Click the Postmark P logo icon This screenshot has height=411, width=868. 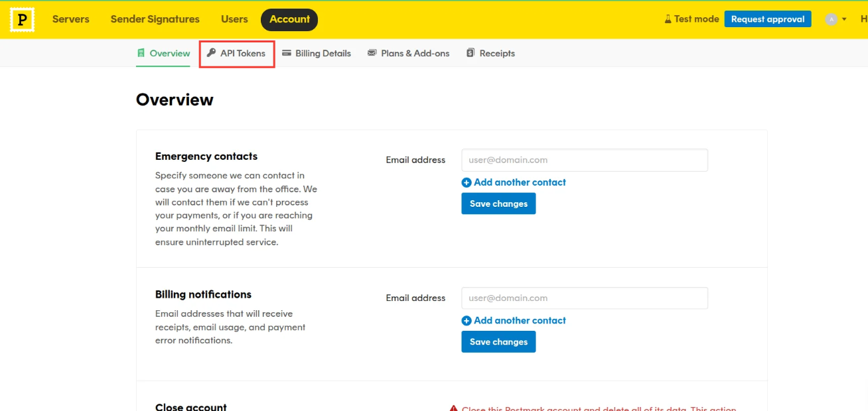pos(22,19)
